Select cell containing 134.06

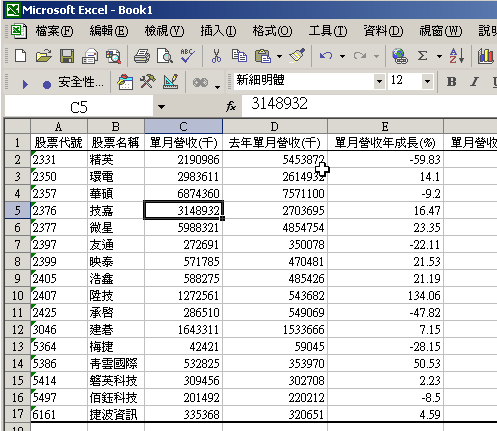pos(385,295)
